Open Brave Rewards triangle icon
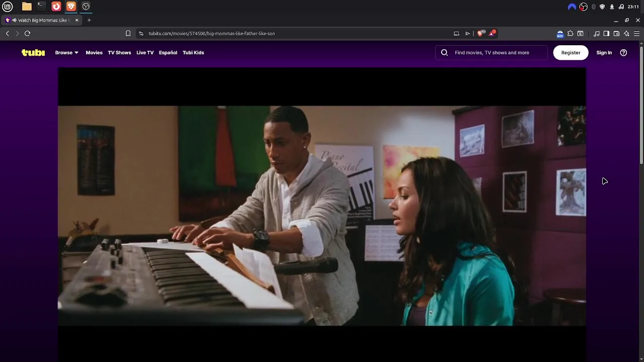Screen dimensions: 644x362 [x=493, y=33]
